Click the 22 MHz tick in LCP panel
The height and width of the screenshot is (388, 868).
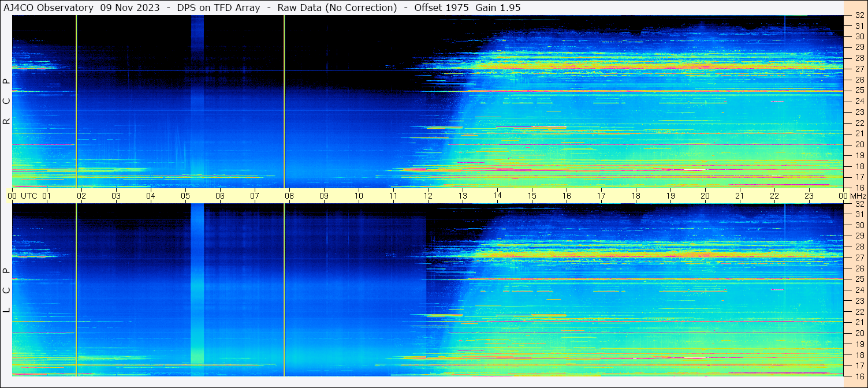[859, 312]
